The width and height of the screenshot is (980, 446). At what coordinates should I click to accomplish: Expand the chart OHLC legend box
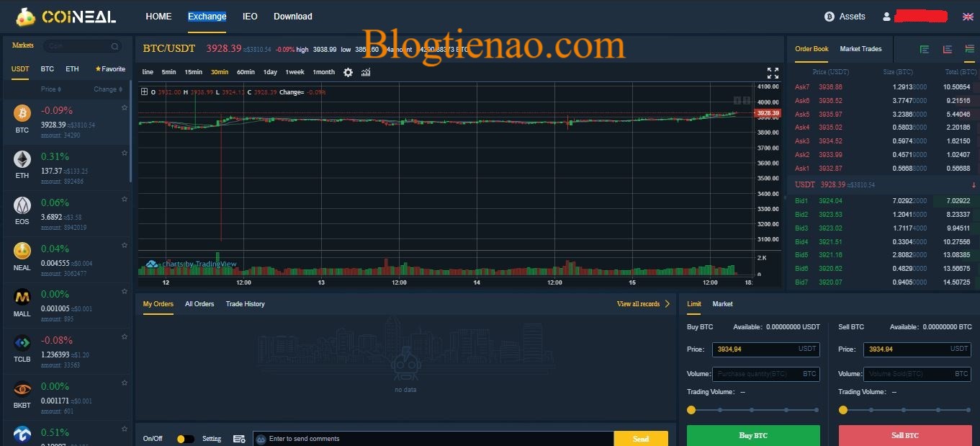[144, 92]
